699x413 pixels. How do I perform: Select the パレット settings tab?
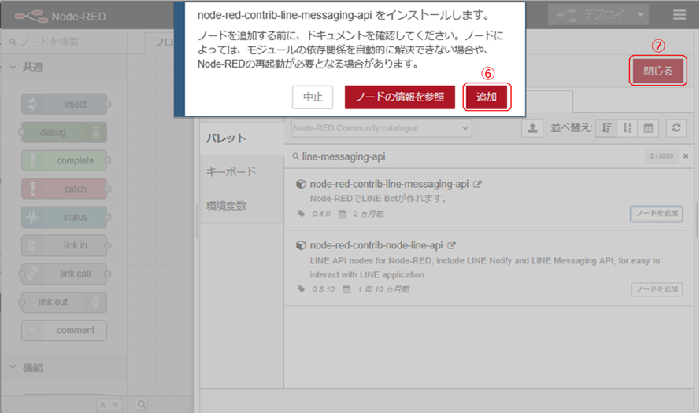click(x=226, y=137)
